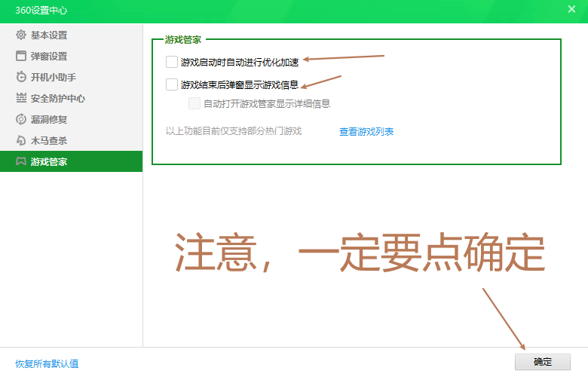Screen dimensions: 588x377
Task: Click the gamepad icon beside 游戏管家
Action: tap(21, 161)
